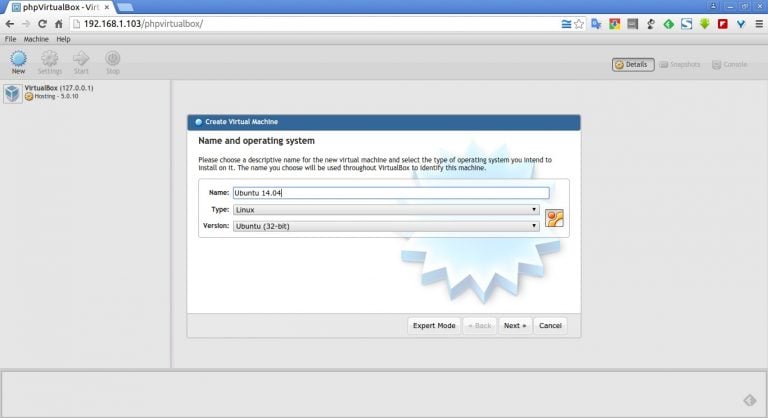Open the File menu
The height and width of the screenshot is (418, 768).
[10, 39]
